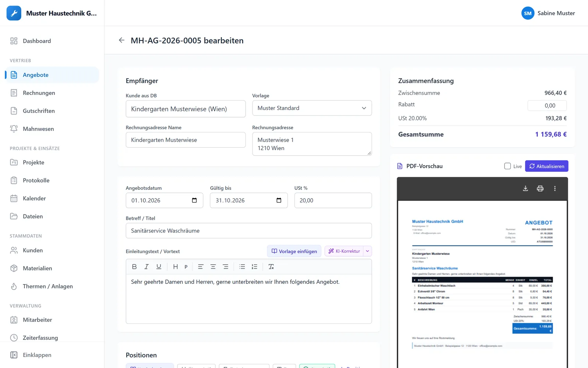The height and width of the screenshot is (368, 588).
Task: Align text right in the editor
Action: tap(226, 267)
